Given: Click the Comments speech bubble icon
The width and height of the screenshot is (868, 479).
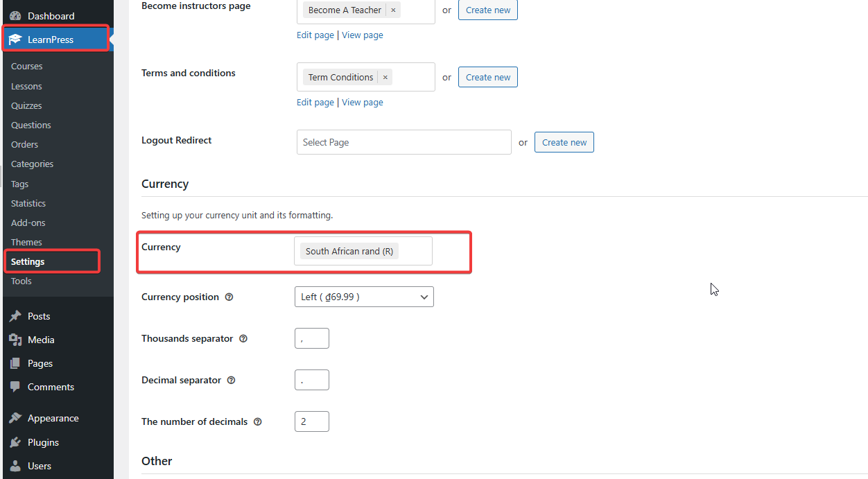Looking at the screenshot, I should pos(15,387).
